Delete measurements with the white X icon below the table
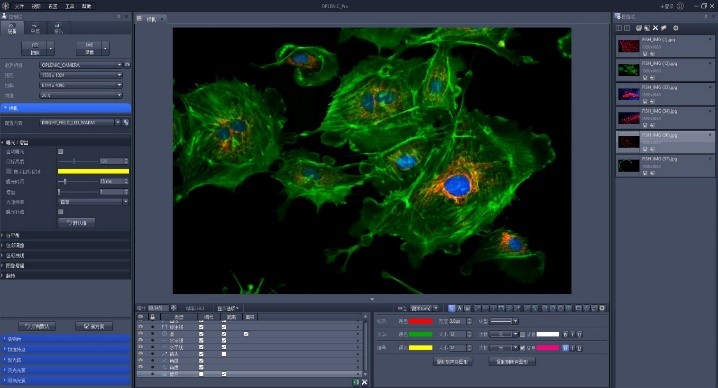718x388 pixels. click(x=364, y=382)
